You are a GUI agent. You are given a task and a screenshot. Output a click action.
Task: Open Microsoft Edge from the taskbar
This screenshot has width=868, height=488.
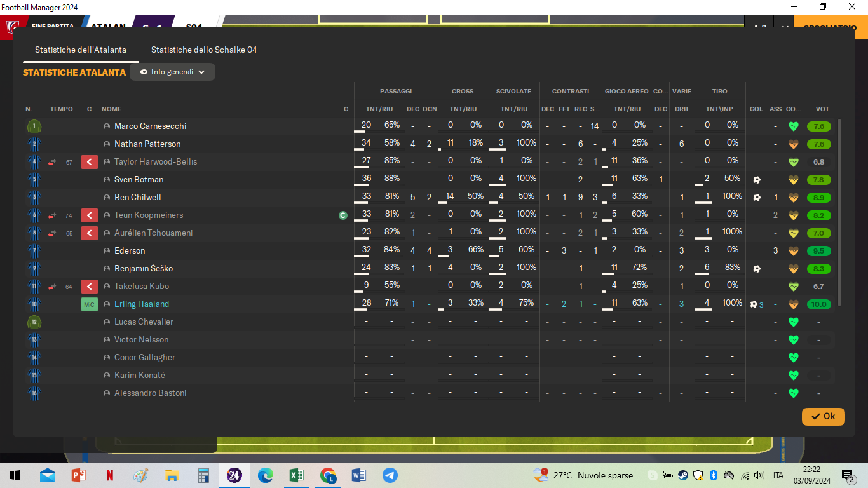(266, 475)
